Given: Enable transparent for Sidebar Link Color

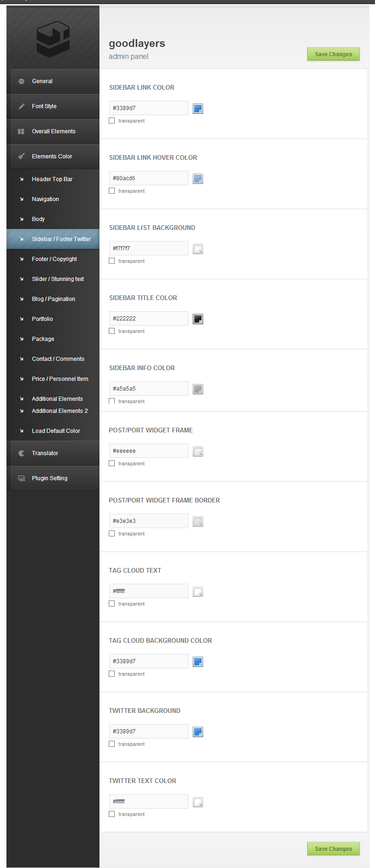Looking at the screenshot, I should click(112, 121).
